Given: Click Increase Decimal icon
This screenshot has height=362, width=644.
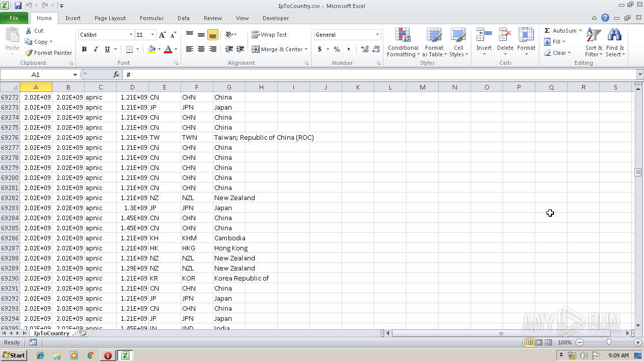Looking at the screenshot, I should coord(365,49).
